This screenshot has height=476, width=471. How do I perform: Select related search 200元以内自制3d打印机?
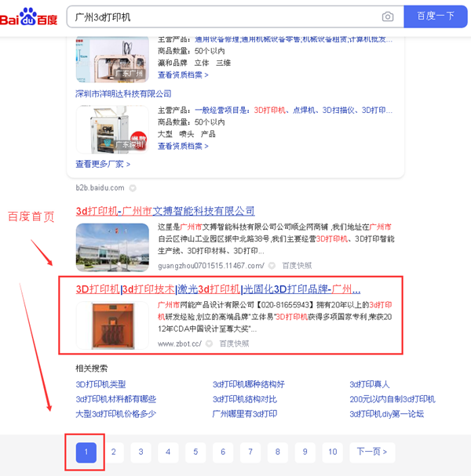click(x=392, y=399)
